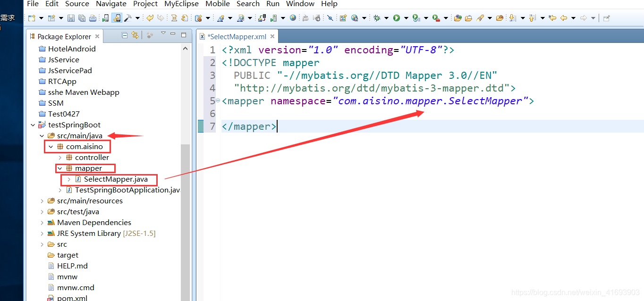Collapse the src/main/java folder

(x=42, y=136)
